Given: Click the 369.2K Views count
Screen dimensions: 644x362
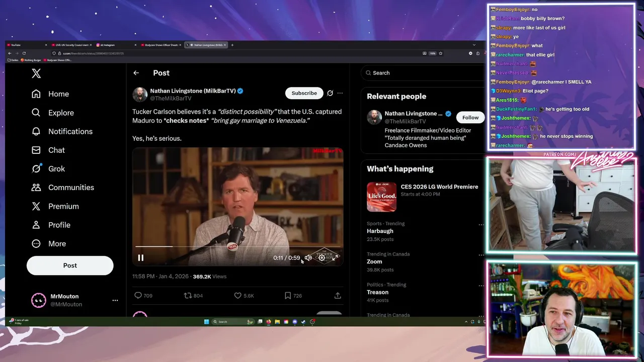Looking at the screenshot, I should [x=210, y=277].
